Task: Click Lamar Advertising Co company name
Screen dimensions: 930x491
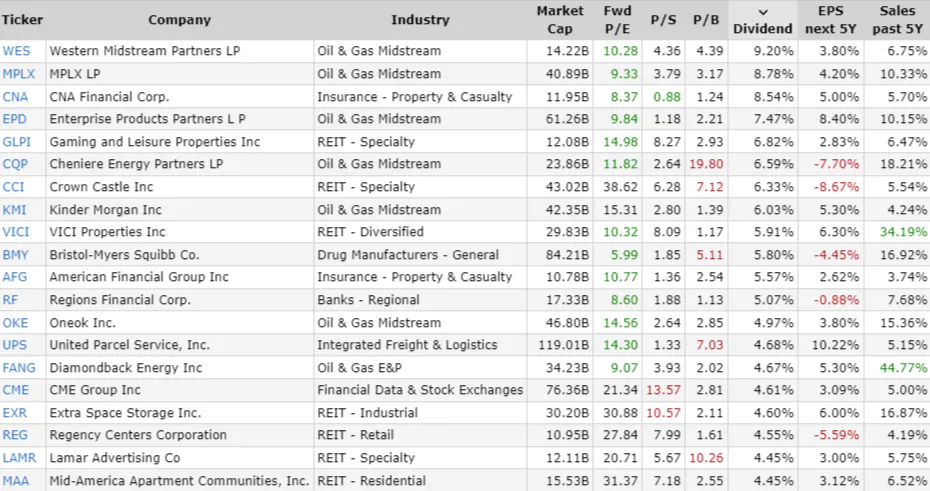Action: point(115,458)
